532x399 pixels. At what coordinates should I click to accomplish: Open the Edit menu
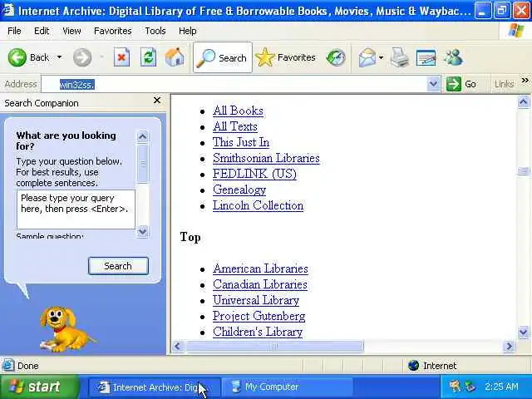[x=42, y=31]
